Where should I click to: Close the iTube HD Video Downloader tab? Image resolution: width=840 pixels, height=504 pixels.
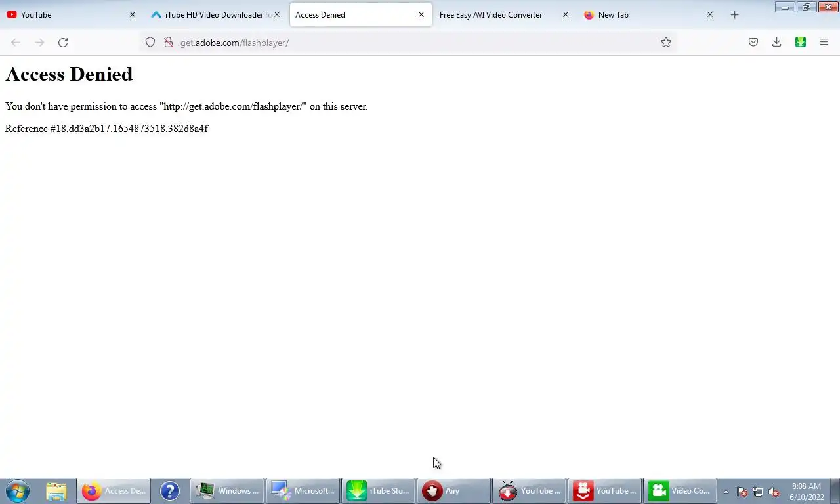point(277,14)
